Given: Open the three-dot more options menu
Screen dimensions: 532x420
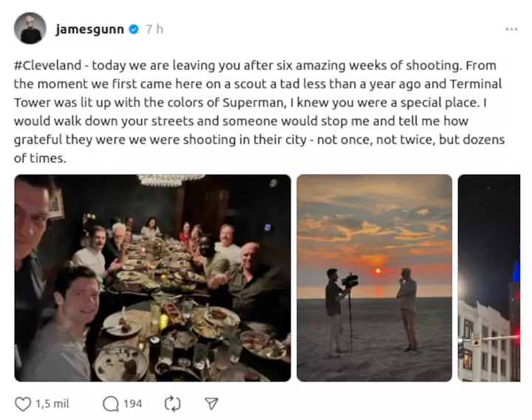Looking at the screenshot, I should pyautogui.click(x=511, y=30).
